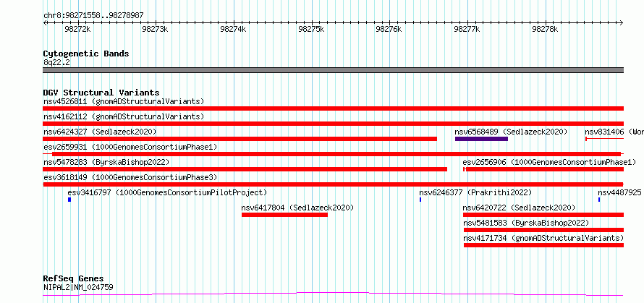Select the small blue esv3416797 marker
Screen dimensions: 644x303
tap(69, 200)
